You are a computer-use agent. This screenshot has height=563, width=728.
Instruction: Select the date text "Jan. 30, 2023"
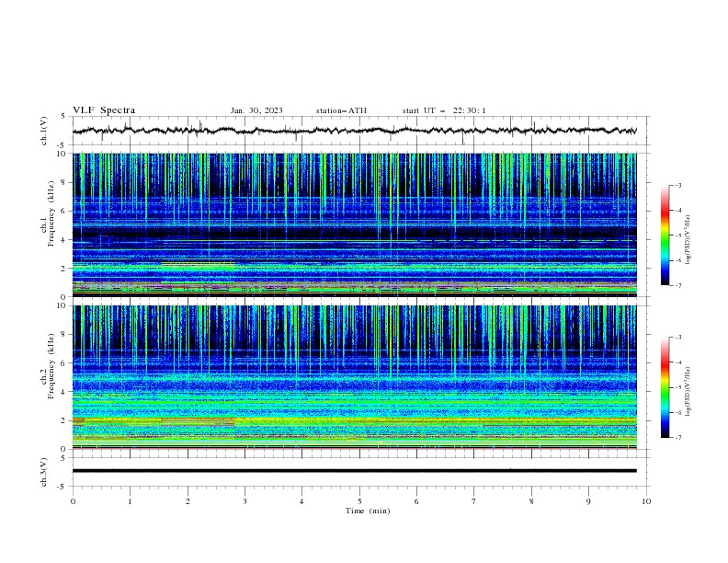[x=256, y=110]
